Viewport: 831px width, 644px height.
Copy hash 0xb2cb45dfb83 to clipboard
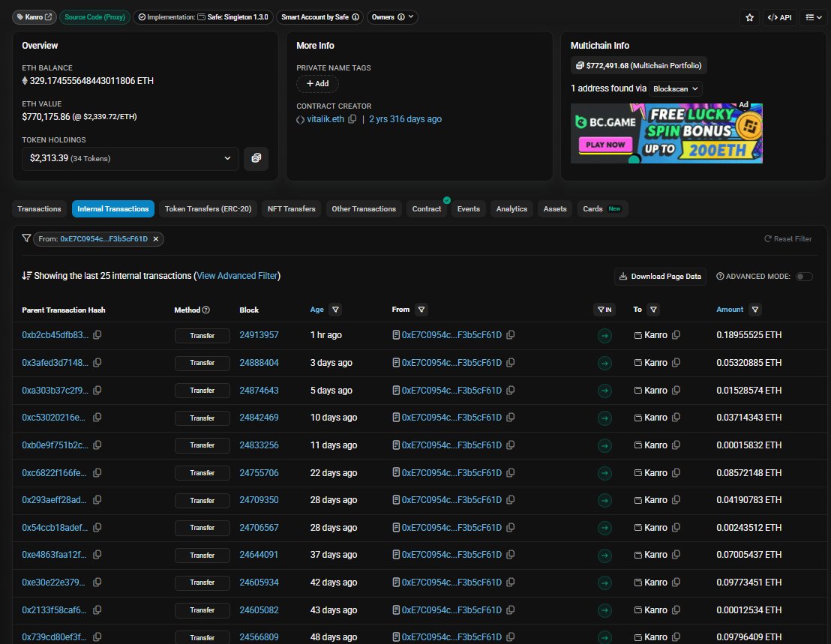(x=97, y=334)
